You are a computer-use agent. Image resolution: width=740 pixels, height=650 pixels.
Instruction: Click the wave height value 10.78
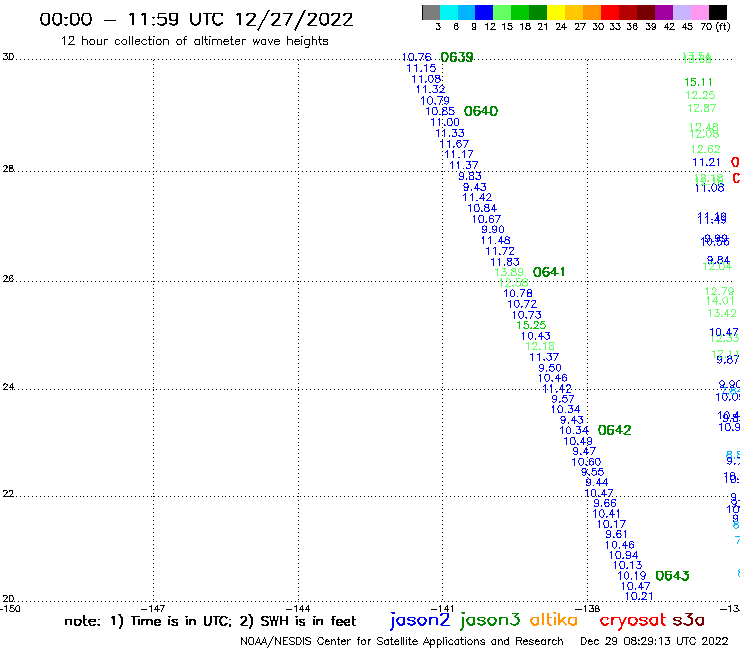click(x=518, y=294)
